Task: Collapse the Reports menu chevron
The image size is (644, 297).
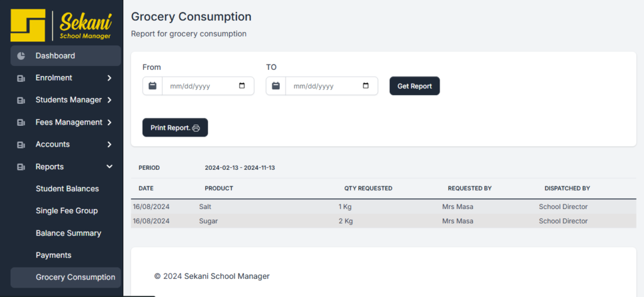Action: (109, 167)
